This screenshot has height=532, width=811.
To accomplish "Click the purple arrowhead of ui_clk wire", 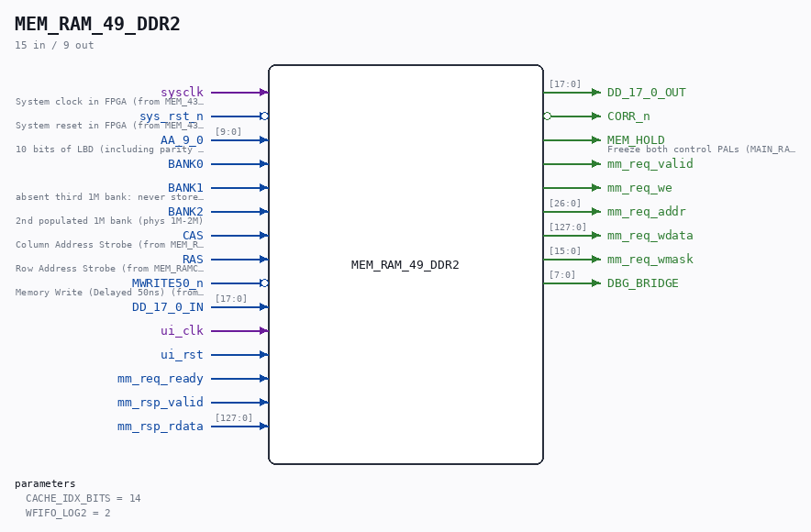I will click(264, 330).
